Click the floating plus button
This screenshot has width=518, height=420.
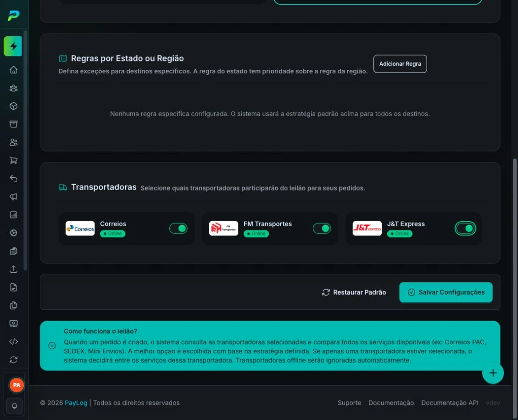point(493,373)
